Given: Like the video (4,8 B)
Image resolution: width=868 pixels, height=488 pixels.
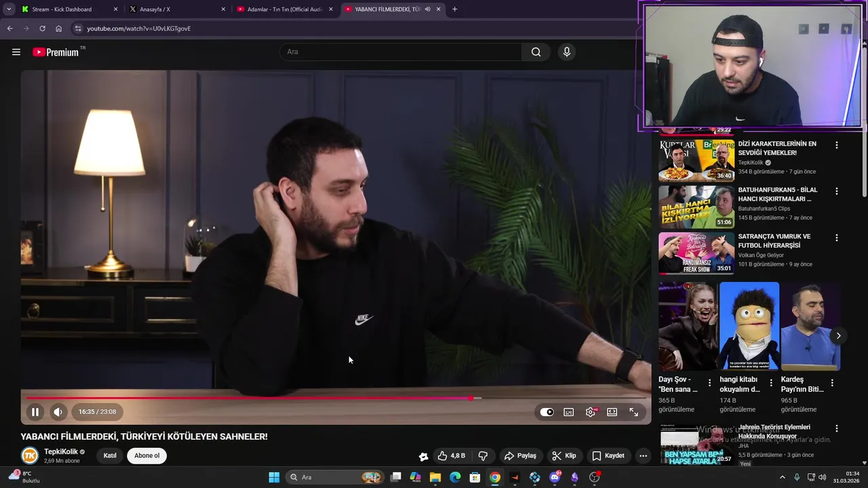Looking at the screenshot, I should [x=452, y=455].
